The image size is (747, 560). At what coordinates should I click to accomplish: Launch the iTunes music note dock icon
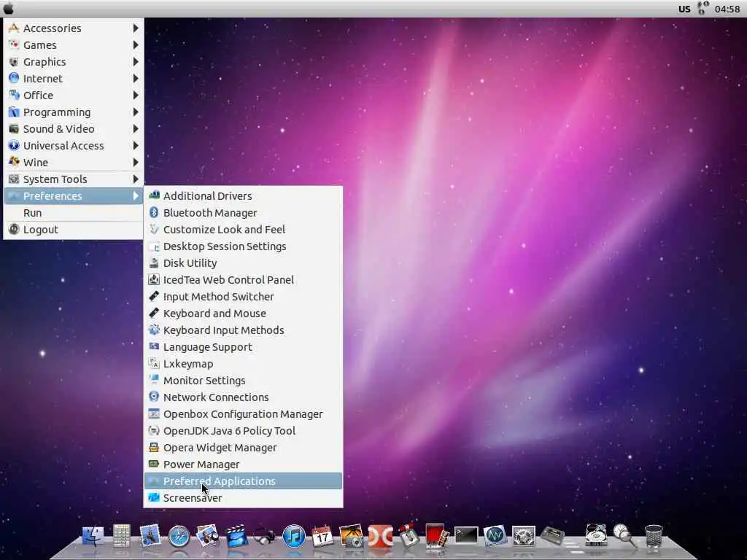[293, 537]
